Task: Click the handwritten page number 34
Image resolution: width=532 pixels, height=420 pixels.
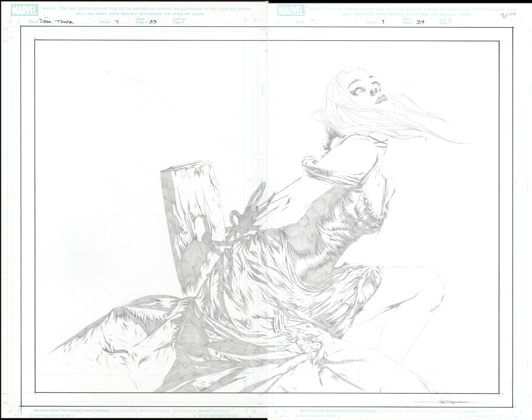Action: coord(420,22)
